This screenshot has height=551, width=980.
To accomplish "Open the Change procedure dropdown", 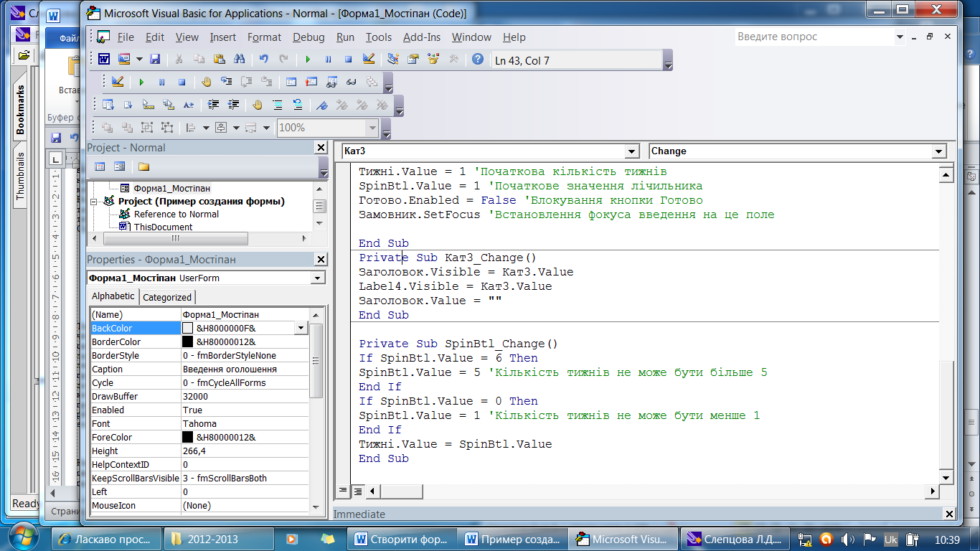I will tap(939, 151).
